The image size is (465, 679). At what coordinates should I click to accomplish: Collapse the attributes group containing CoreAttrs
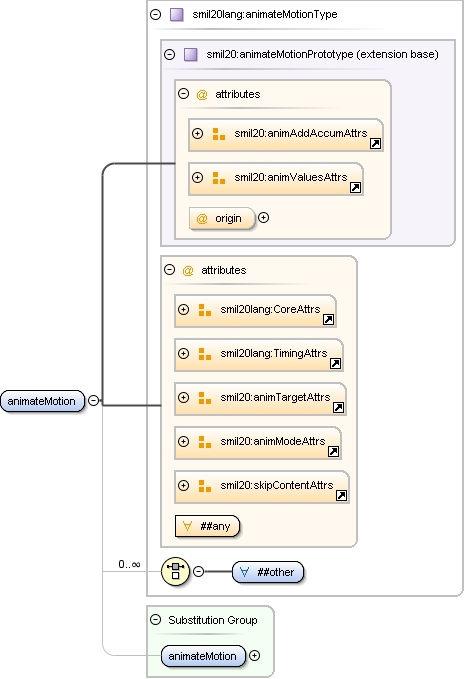169,270
